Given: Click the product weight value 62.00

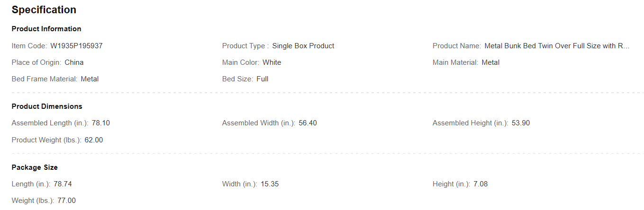Looking at the screenshot, I should pyautogui.click(x=94, y=140).
